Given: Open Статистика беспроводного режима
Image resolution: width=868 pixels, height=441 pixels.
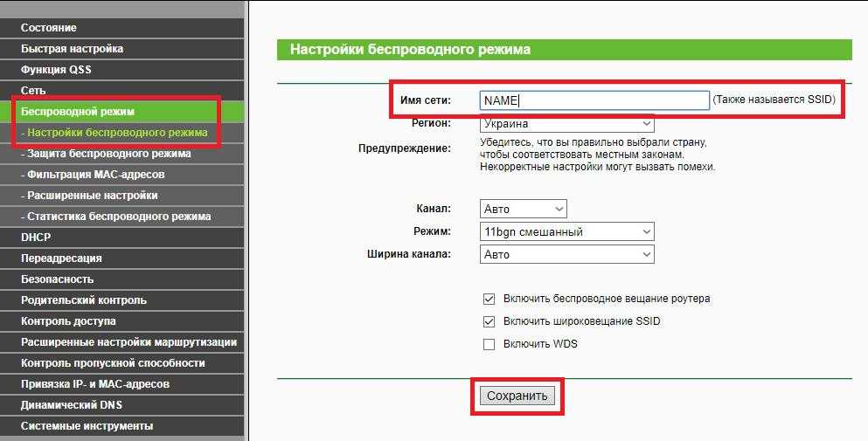Looking at the screenshot, I should pos(122,217).
